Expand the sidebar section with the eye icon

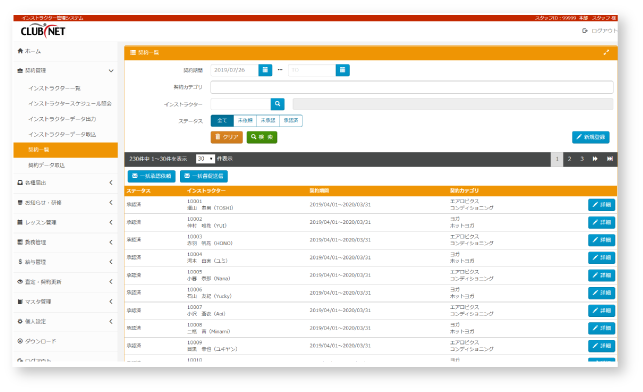[x=66, y=282]
